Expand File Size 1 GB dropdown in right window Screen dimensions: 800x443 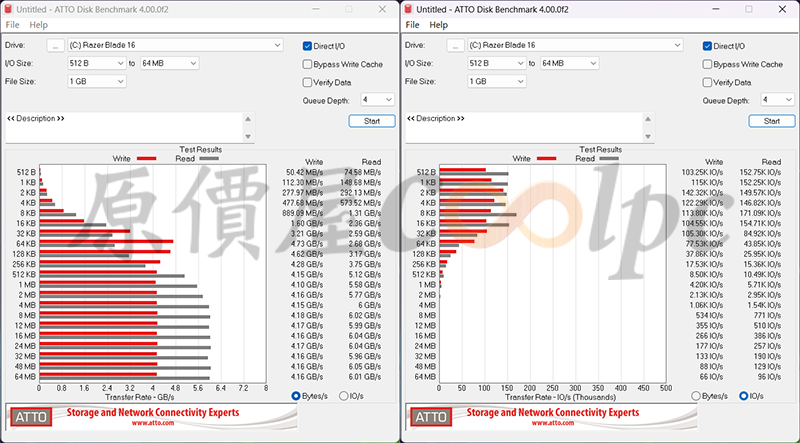coord(496,81)
